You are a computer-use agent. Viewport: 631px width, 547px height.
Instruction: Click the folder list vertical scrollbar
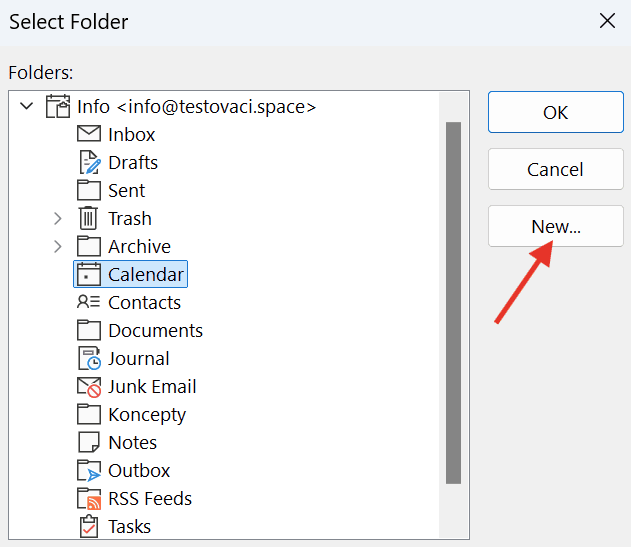tap(454, 303)
